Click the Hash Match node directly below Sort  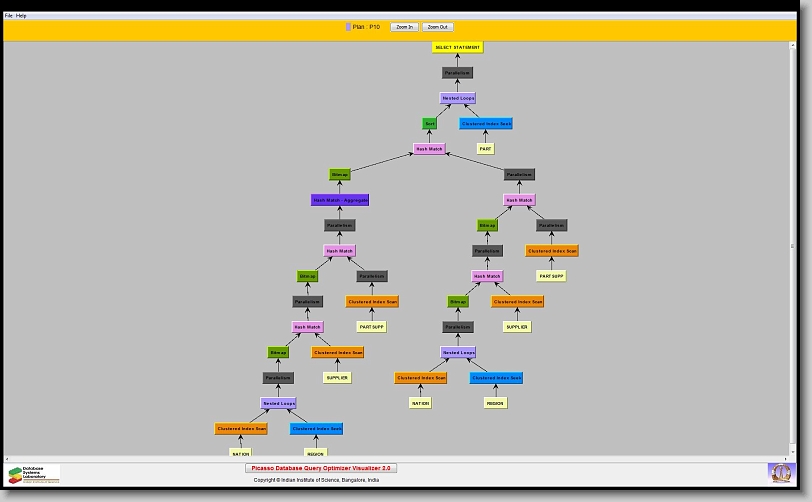(x=429, y=149)
